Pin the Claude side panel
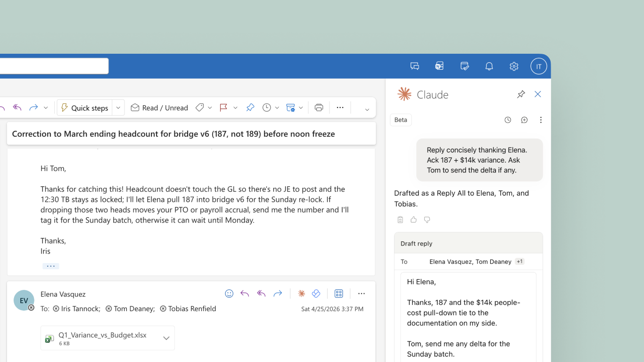This screenshot has width=644, height=362. point(521,94)
